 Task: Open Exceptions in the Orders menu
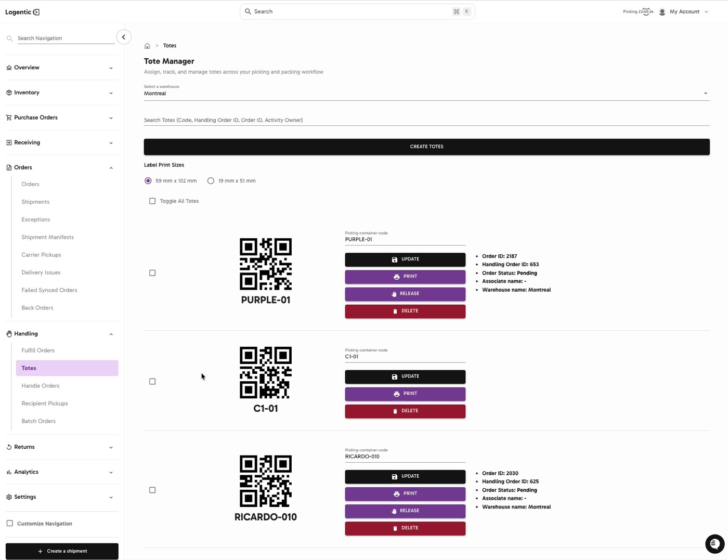click(36, 219)
